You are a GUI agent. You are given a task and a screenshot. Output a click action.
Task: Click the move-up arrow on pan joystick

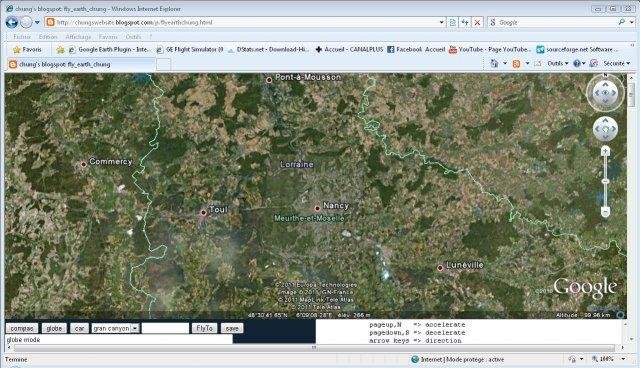coord(605,121)
